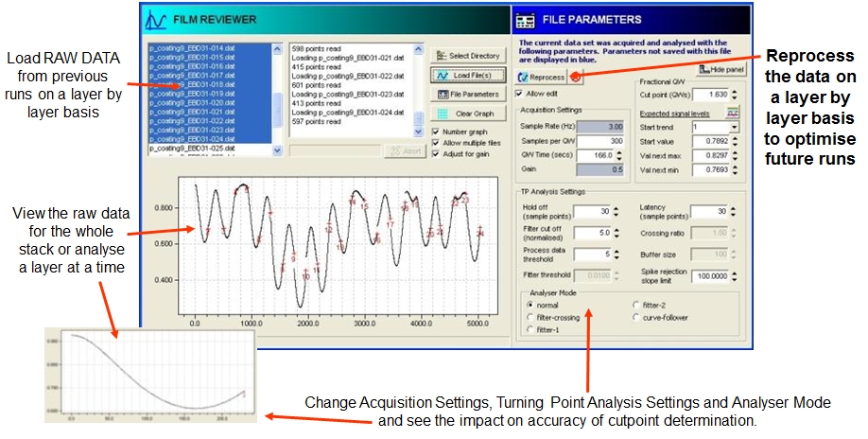The width and height of the screenshot is (868, 439).
Task: Click the Val next max input field
Action: (711, 156)
